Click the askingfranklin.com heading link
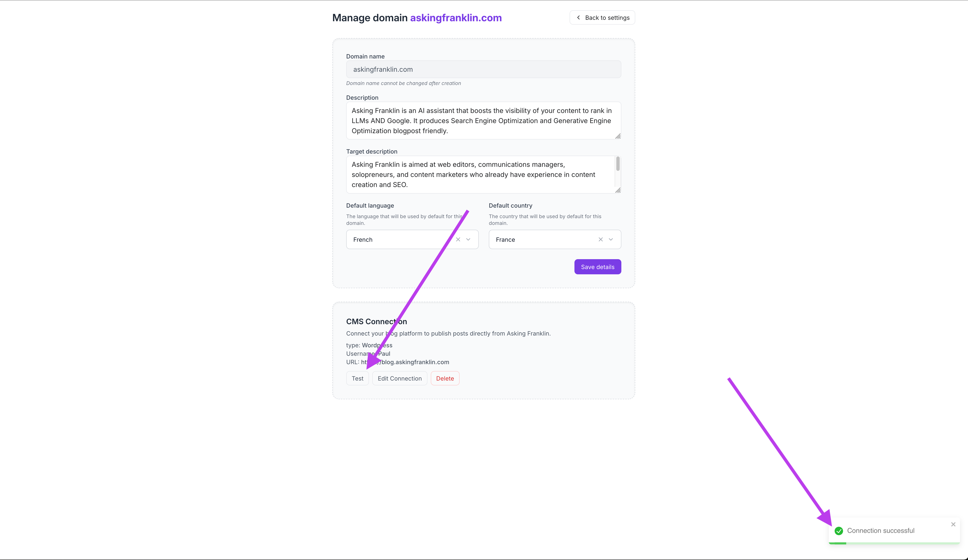968x560 pixels. click(x=455, y=18)
